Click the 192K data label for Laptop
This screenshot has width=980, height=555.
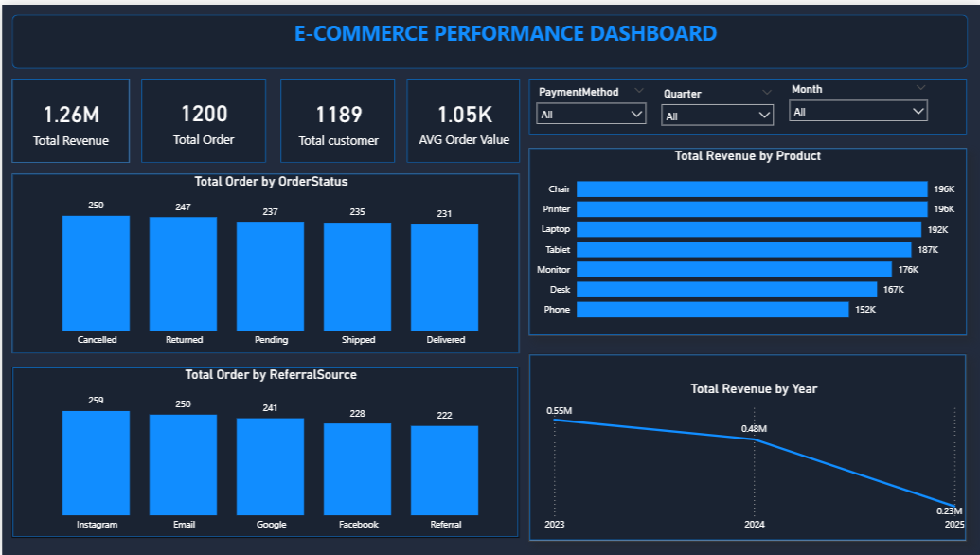(x=938, y=229)
